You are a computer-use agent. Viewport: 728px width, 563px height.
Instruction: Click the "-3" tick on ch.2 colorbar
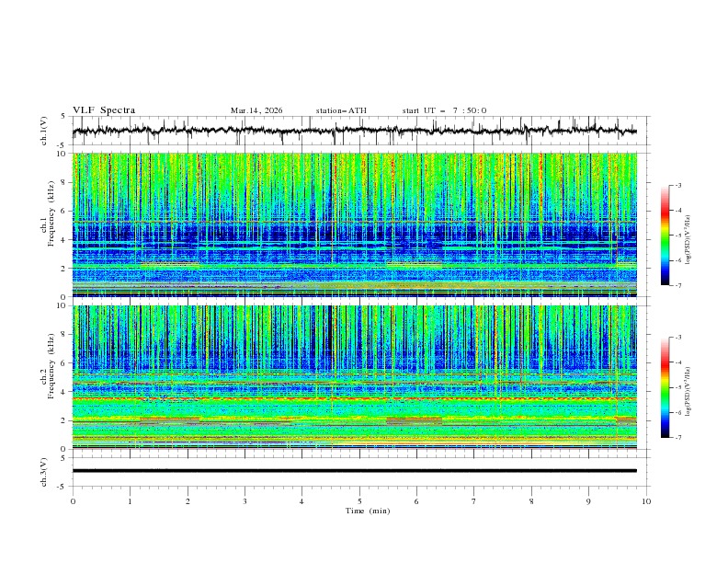point(677,338)
